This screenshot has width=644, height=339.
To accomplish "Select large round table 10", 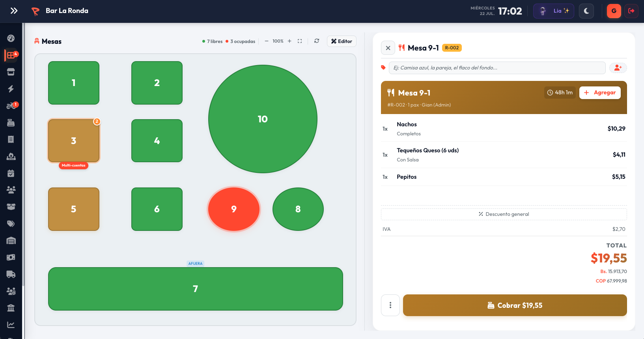I will point(263,119).
